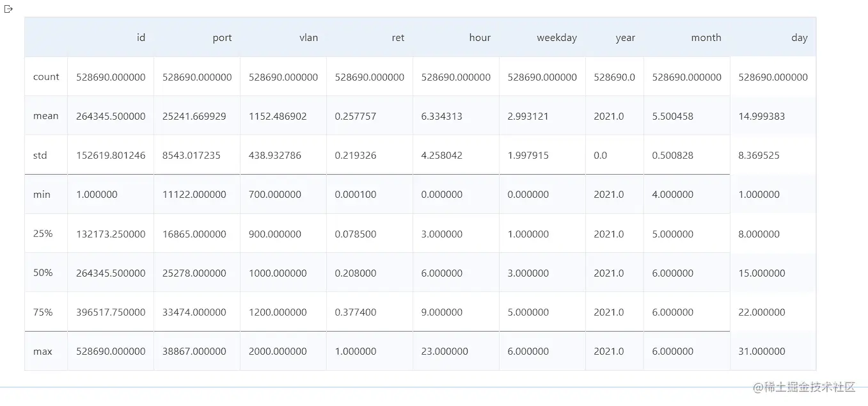868x406 pixels.
Task: Select max day value 31.000000
Action: coord(762,352)
